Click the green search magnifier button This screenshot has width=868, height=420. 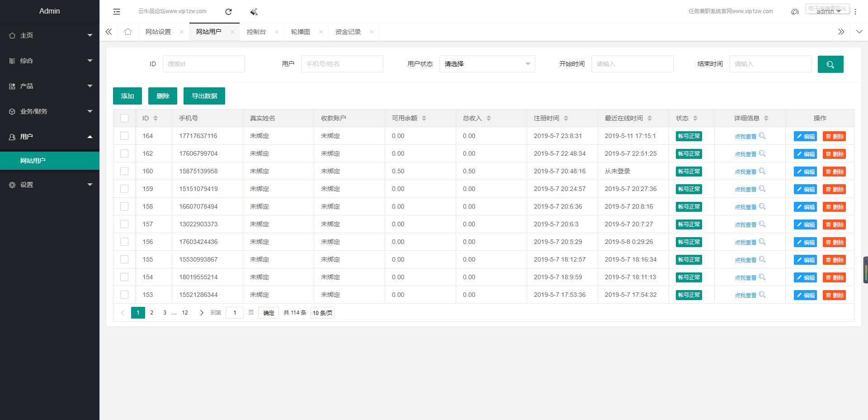830,64
